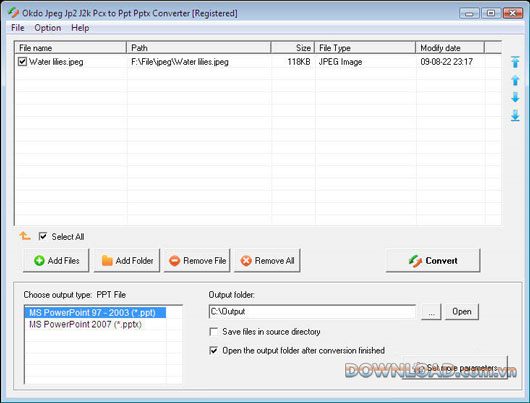Click the Add Folder button
Image resolution: width=530 pixels, height=403 pixels.
[127, 260]
